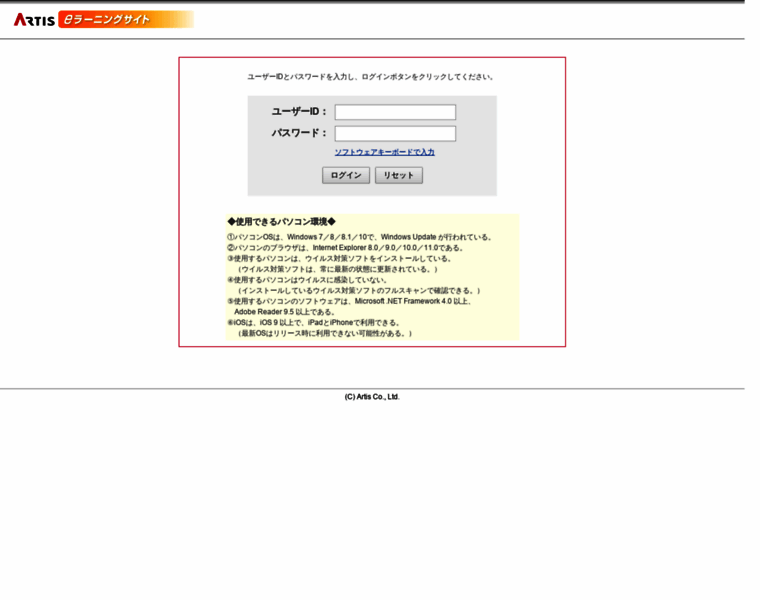
Task: Select the Adobe Reader 9.5 line
Action: [x=285, y=312]
